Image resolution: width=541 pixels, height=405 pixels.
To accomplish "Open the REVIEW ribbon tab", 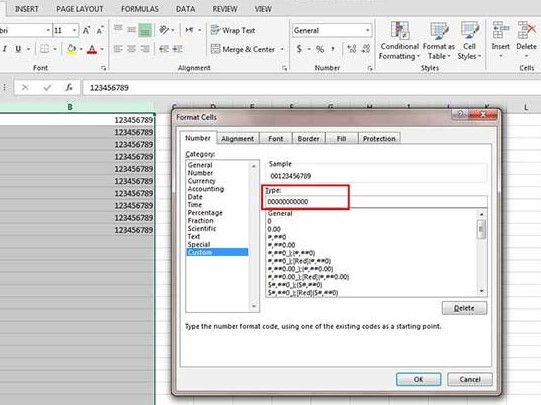I will pyautogui.click(x=225, y=9).
